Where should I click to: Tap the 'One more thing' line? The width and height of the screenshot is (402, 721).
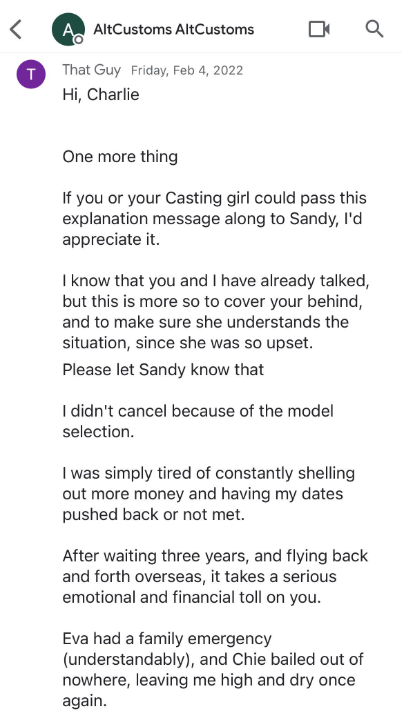point(120,157)
